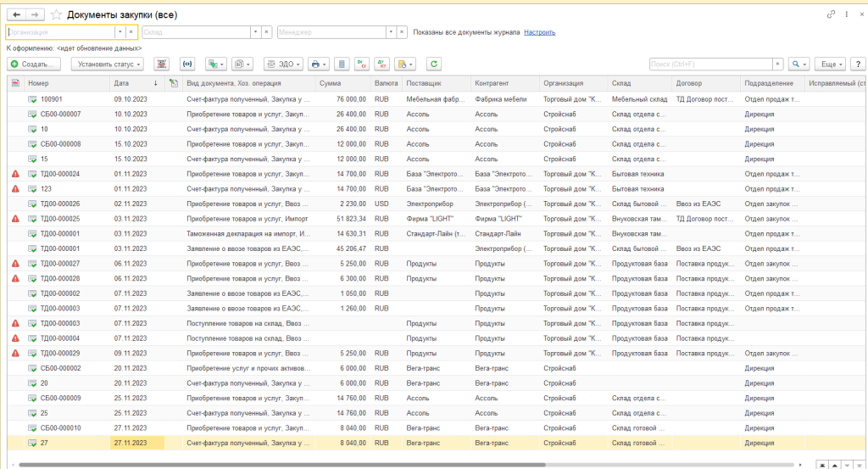Open the ЭДО menu
The height and width of the screenshot is (469, 868).
coord(283,64)
